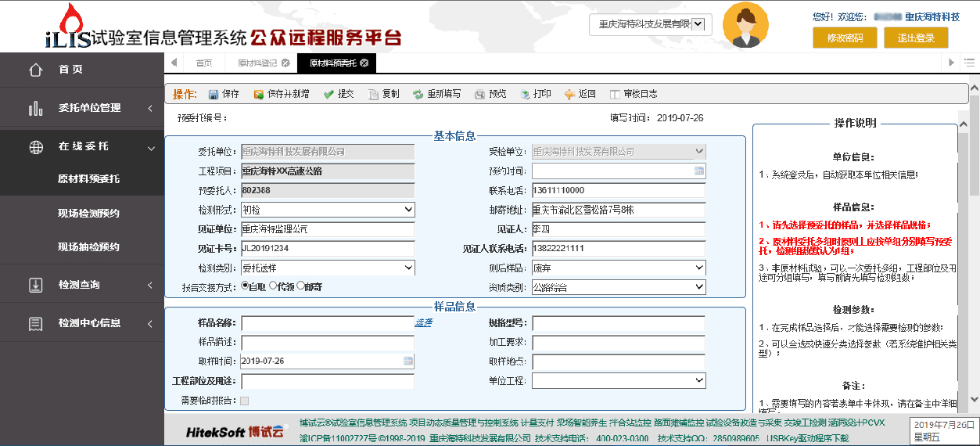Expand the 委托单位管理 sidebar menu

(82, 108)
